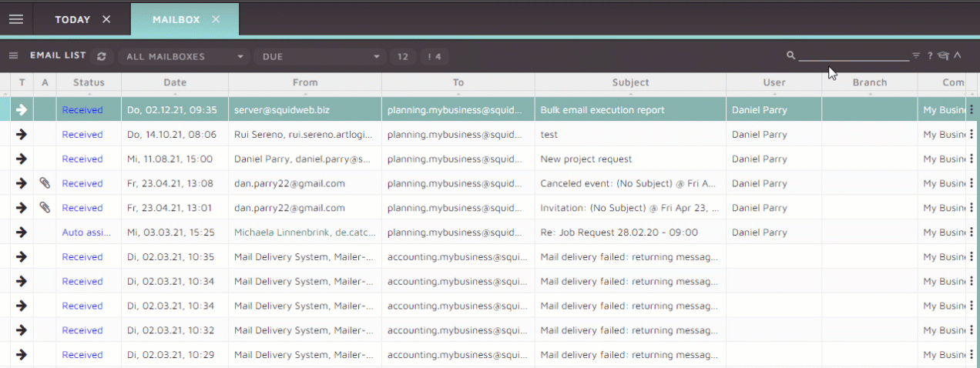The image size is (980, 368).
Task: Sort by the Subject column header
Action: pos(630,82)
